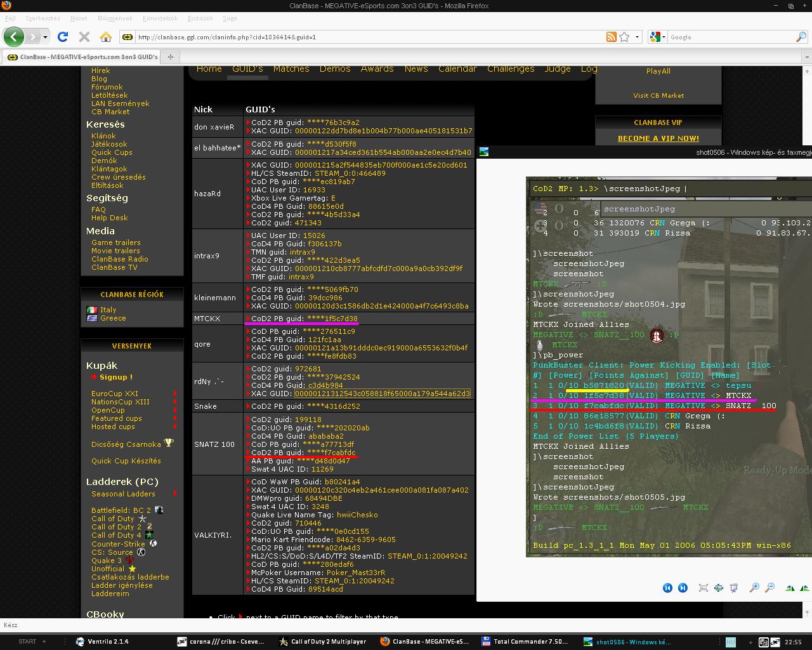Expand the list all tabs dropdown
Viewport: 812px width, 650px height.
[x=806, y=56]
